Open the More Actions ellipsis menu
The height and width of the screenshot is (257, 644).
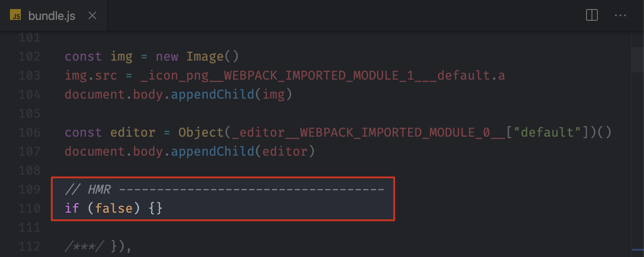click(x=620, y=15)
